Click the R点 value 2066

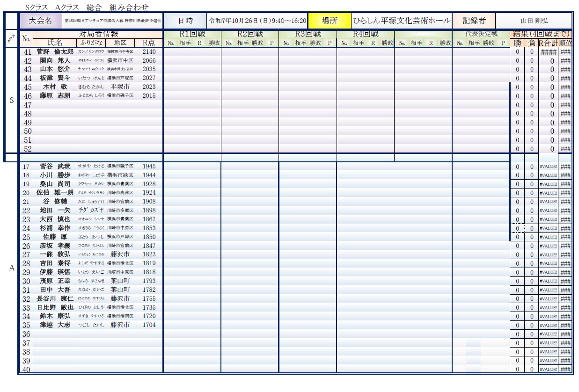[149, 60]
